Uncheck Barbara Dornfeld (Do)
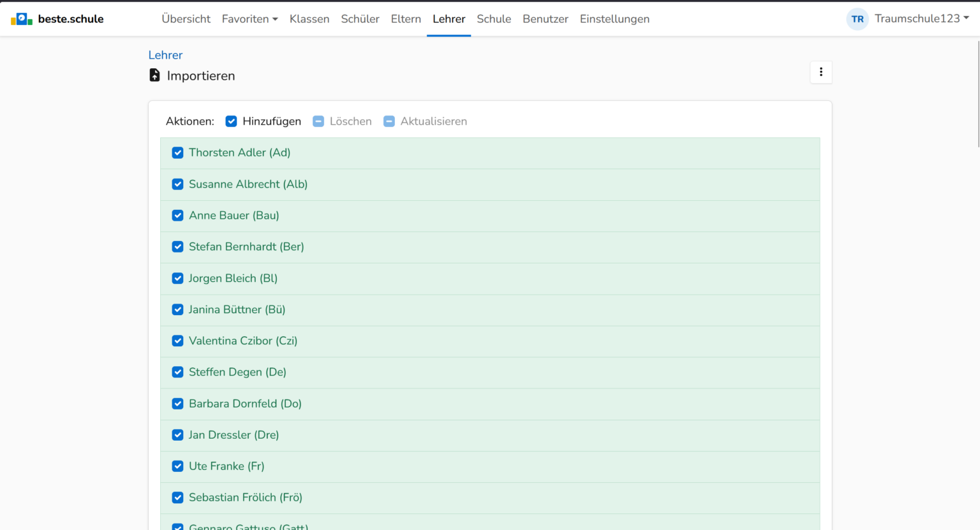 [178, 404]
